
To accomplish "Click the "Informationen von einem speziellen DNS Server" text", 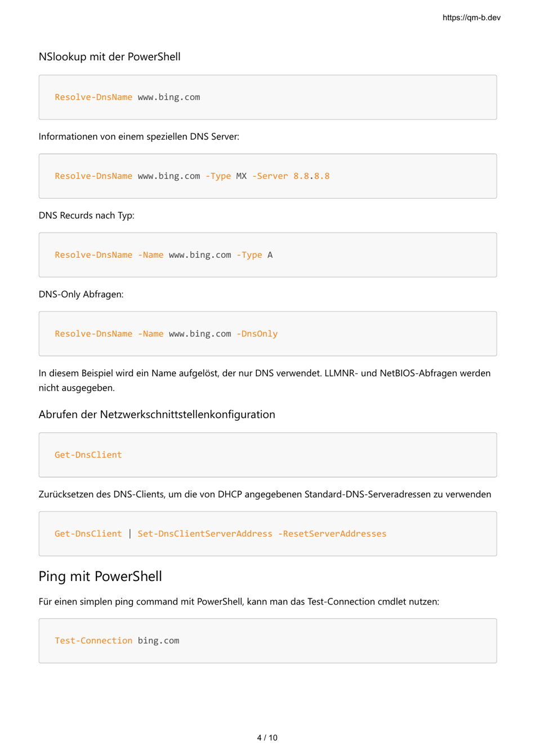I will (x=139, y=137).
